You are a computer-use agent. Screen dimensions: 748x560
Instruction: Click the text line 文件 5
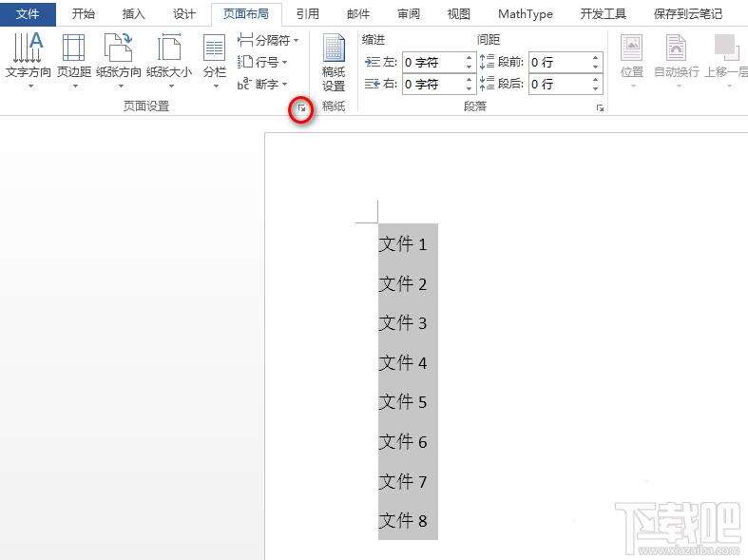point(403,401)
